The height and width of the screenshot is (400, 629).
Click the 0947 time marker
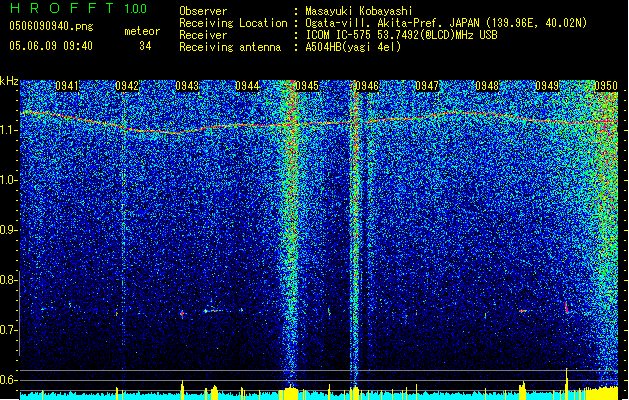coord(427,86)
